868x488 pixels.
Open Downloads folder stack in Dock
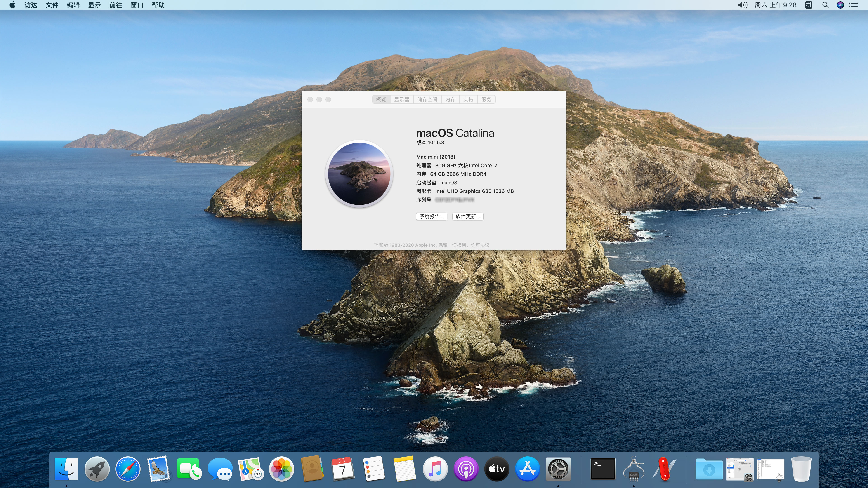(x=709, y=469)
